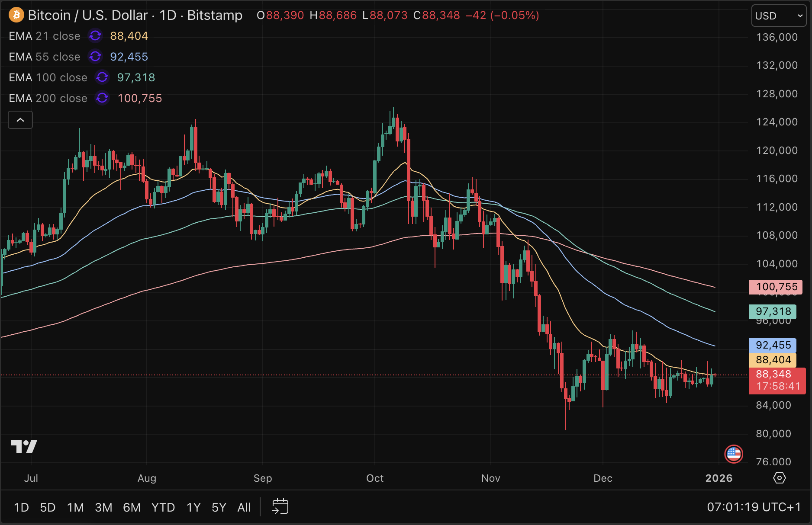The image size is (812, 525).
Task: Click the Bitcoin logo icon
Action: (x=16, y=15)
